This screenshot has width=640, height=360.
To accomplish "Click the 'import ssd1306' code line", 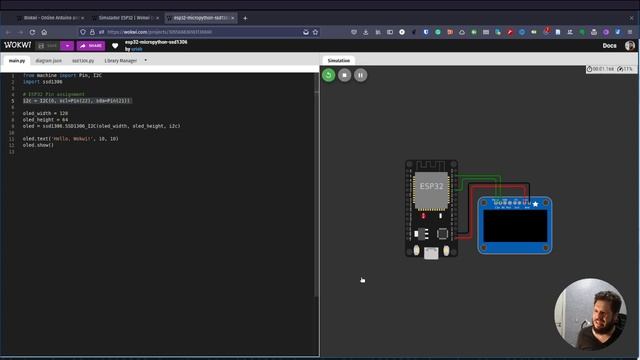I will [x=43, y=82].
